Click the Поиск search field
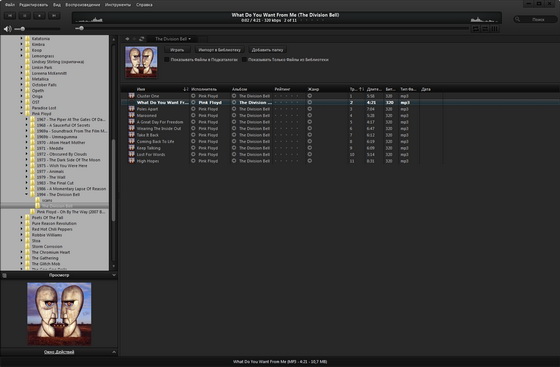This screenshot has width=560, height=367. [535, 19]
